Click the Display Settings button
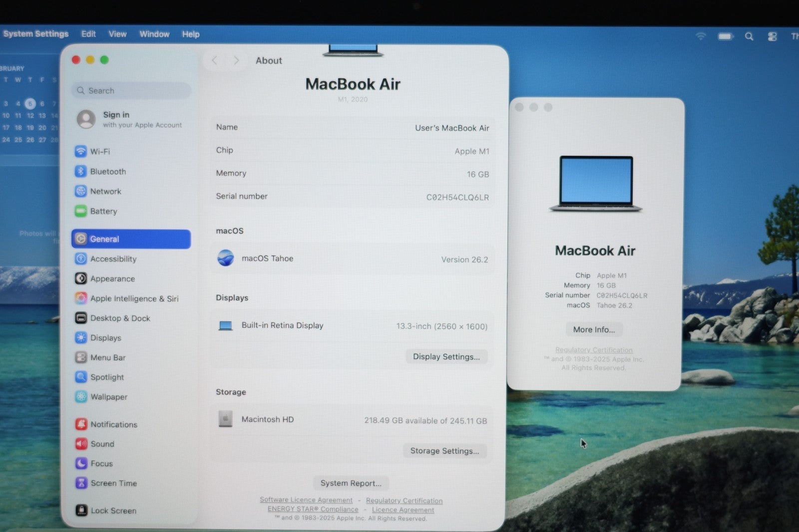 (446, 356)
